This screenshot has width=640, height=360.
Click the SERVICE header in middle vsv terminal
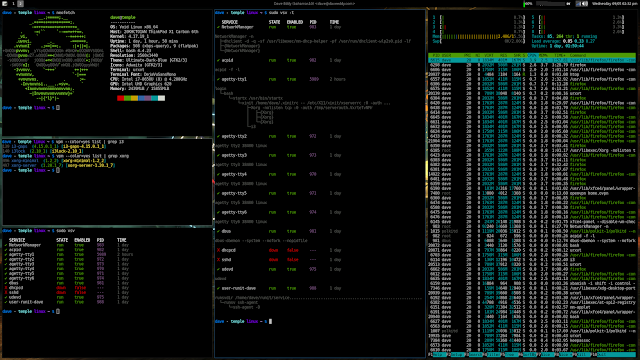pos(229,22)
